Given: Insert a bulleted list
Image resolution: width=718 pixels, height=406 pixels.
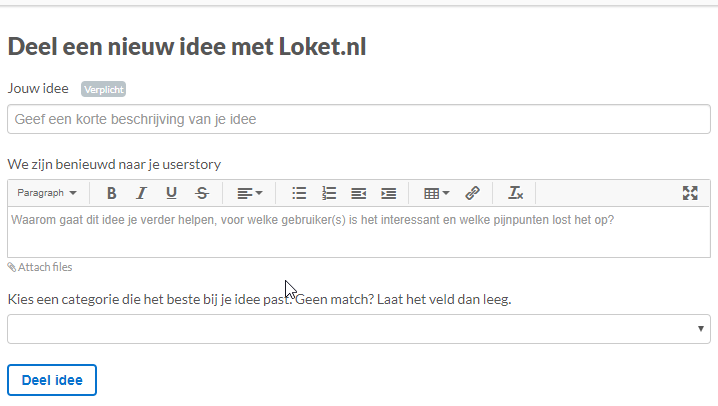Looking at the screenshot, I should point(298,193).
